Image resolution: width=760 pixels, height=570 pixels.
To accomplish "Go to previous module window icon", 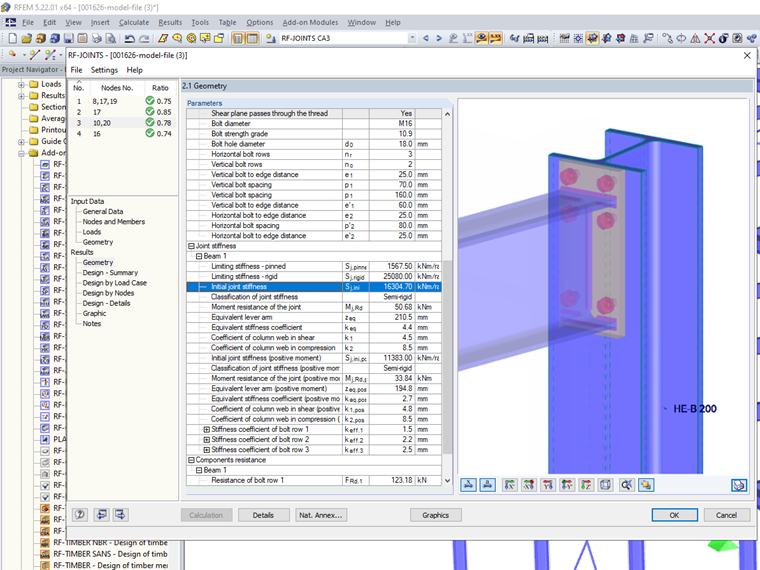I will pos(101,515).
